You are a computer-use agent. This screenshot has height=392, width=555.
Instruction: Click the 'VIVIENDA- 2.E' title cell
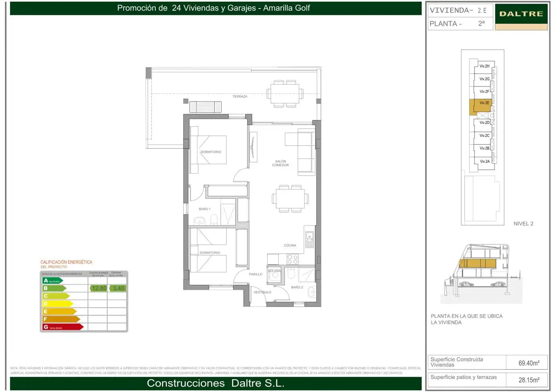pos(460,11)
